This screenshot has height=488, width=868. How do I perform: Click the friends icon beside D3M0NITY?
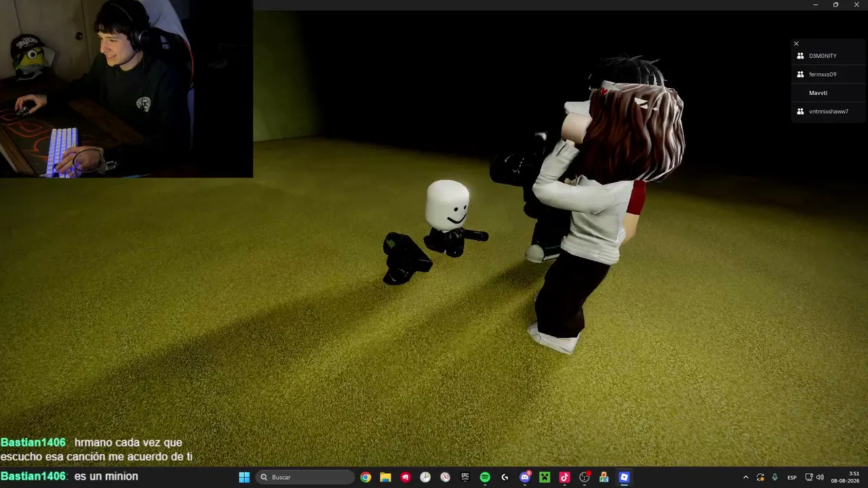(x=800, y=56)
